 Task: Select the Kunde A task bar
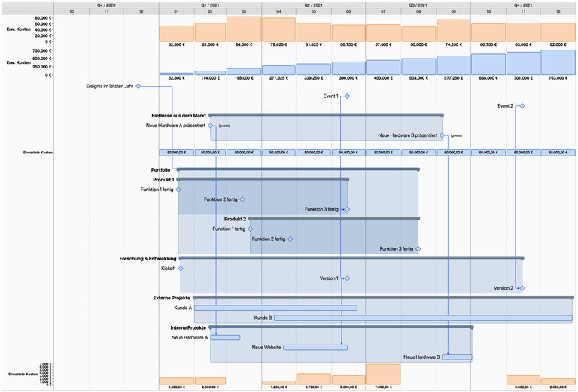point(275,308)
